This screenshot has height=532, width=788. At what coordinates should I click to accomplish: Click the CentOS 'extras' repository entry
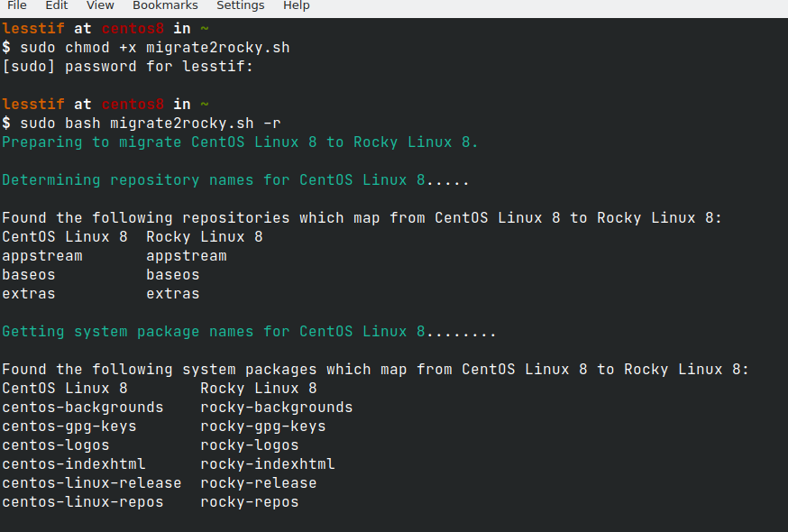pyautogui.click(x=29, y=294)
